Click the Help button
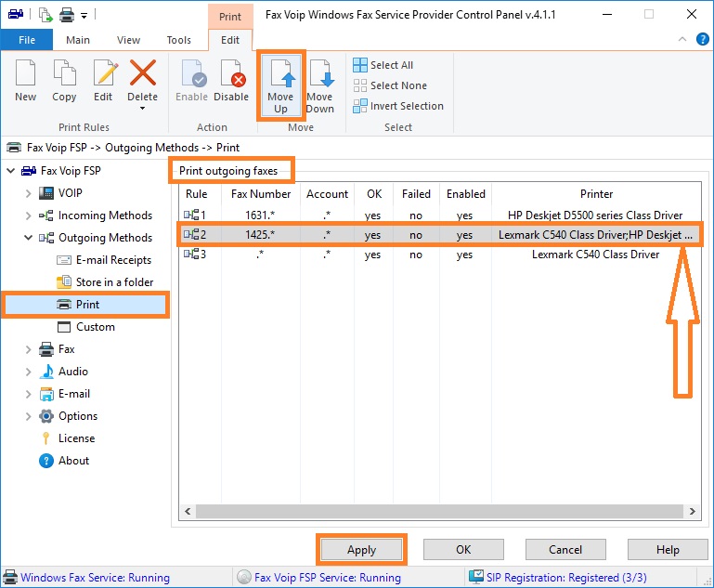 coord(668,550)
